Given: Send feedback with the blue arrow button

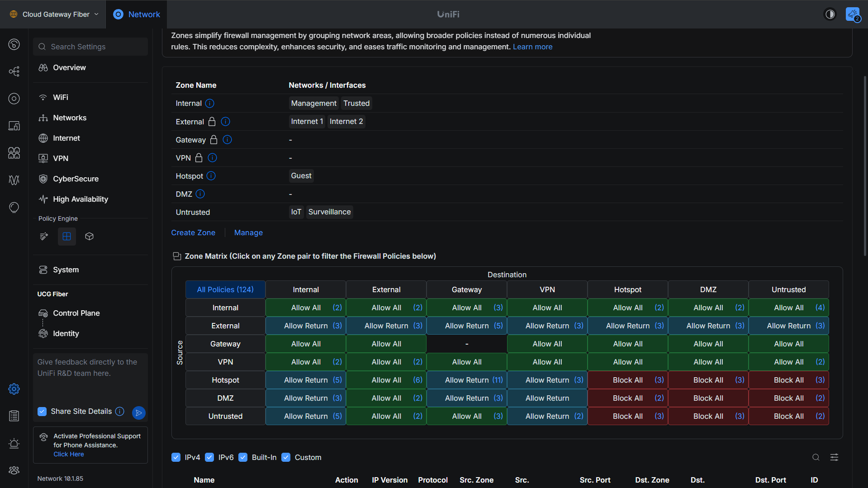Looking at the screenshot, I should 139,412.
